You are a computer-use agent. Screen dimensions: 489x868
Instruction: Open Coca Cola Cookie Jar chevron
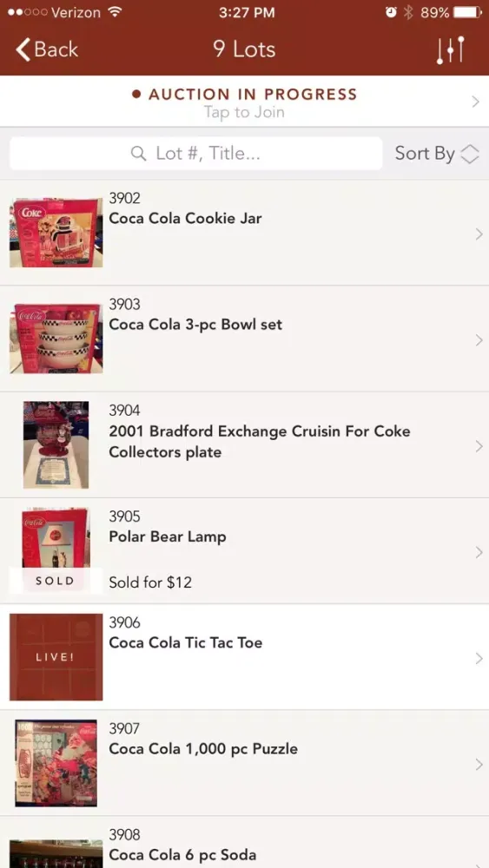tap(479, 234)
